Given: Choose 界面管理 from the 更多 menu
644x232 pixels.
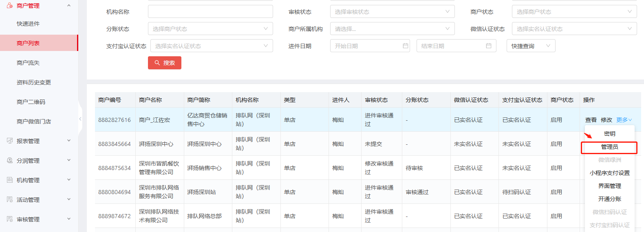Looking at the screenshot, I should tap(610, 186).
